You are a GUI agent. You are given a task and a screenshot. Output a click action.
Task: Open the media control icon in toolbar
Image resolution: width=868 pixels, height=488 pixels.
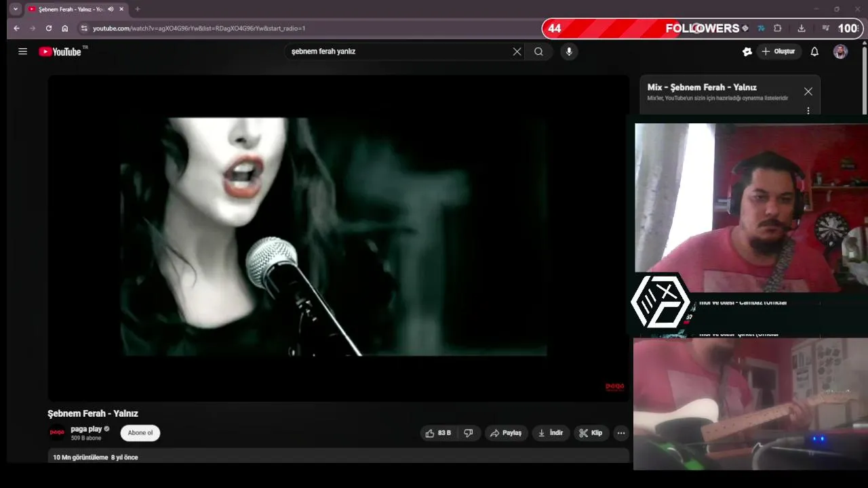point(825,28)
